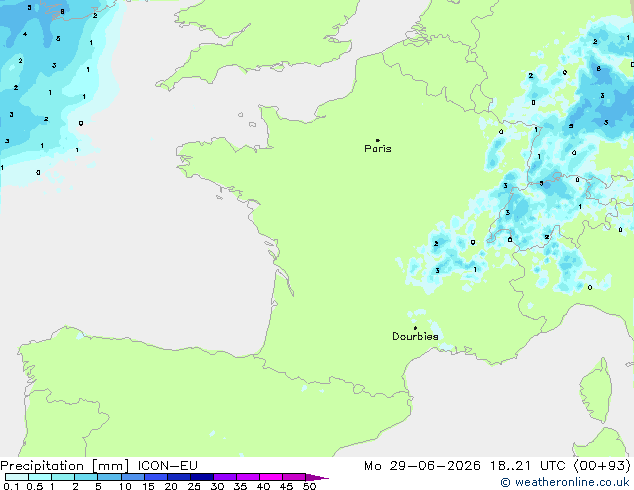Select the Paris map label
Viewport: 634px width, 490px height.
pos(378,149)
